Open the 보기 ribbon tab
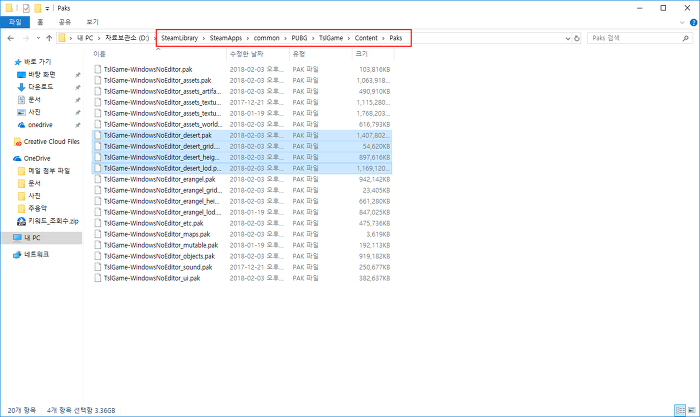The width and height of the screenshot is (700, 417). tap(92, 22)
